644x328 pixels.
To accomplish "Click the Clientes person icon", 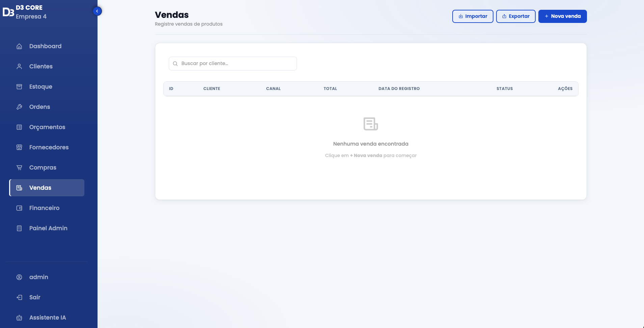I will 19,66.
